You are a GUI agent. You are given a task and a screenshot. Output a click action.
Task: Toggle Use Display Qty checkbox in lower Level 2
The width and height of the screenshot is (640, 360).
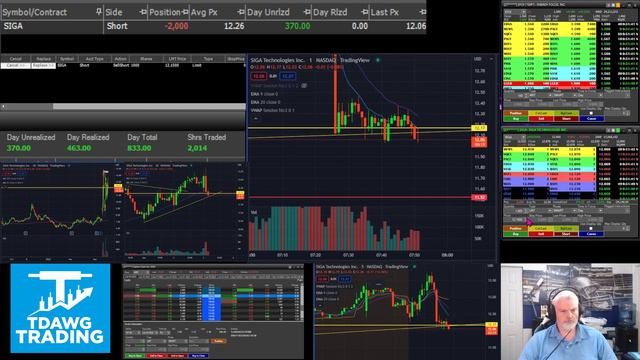tap(591, 229)
